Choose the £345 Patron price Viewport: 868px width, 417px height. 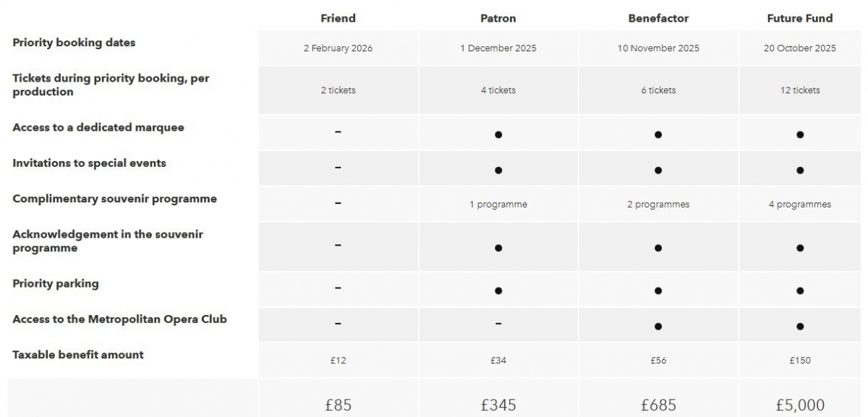[x=498, y=405]
